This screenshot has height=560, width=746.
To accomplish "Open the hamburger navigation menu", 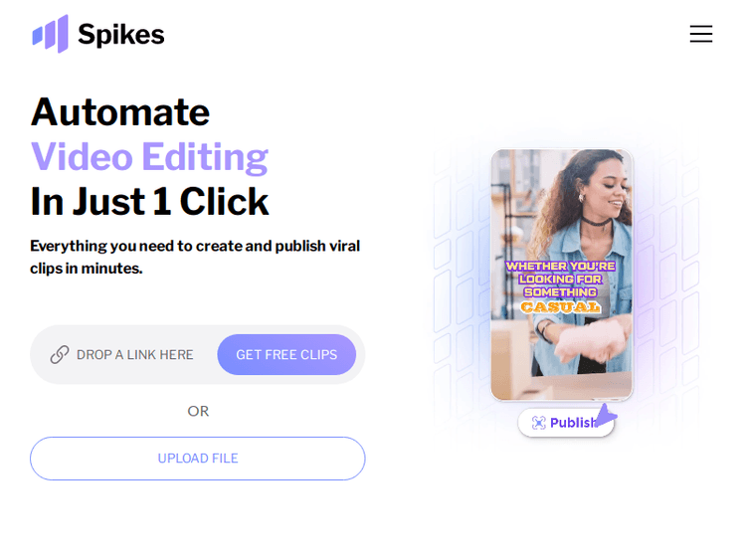I will (701, 34).
